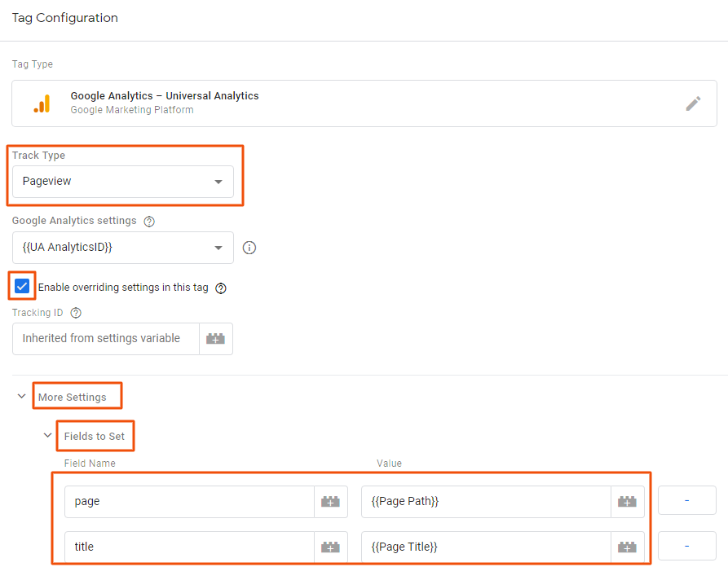This screenshot has height=567, width=728.
Task: Collapse the More Settings section chevron
Action: point(21,396)
